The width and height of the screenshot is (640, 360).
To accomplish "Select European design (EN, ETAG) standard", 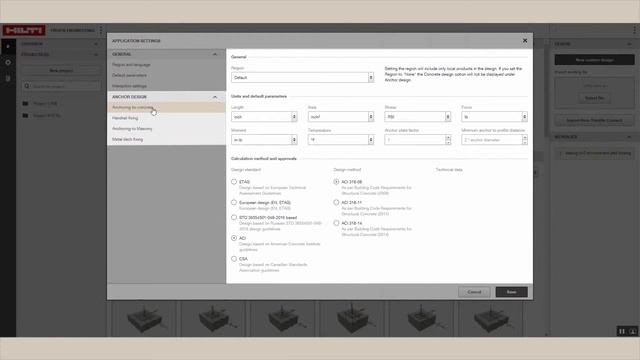I will [234, 202].
